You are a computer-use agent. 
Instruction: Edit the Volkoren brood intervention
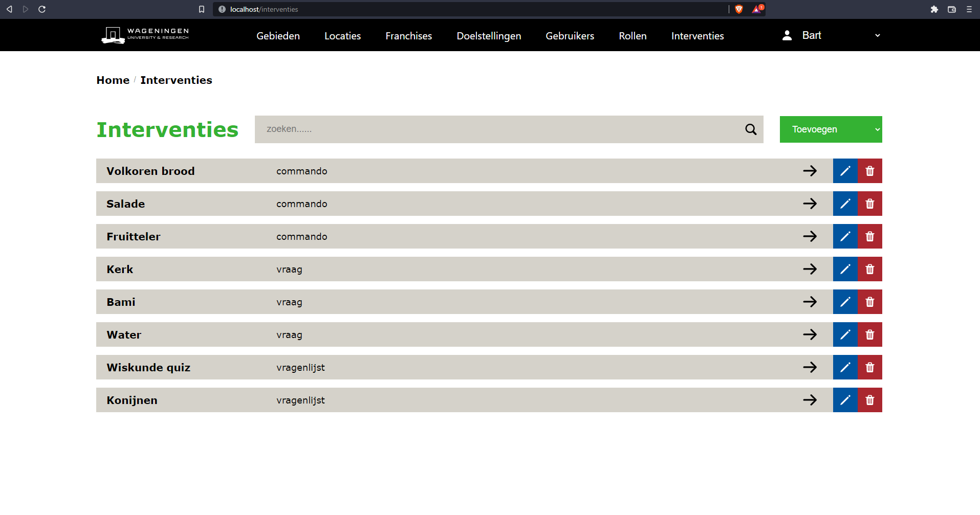click(845, 171)
